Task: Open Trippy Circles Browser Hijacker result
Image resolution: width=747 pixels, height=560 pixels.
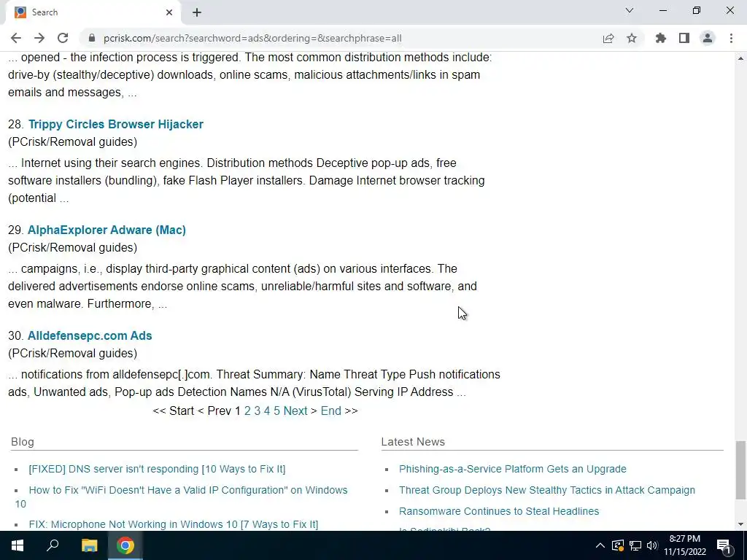Action: tap(116, 124)
